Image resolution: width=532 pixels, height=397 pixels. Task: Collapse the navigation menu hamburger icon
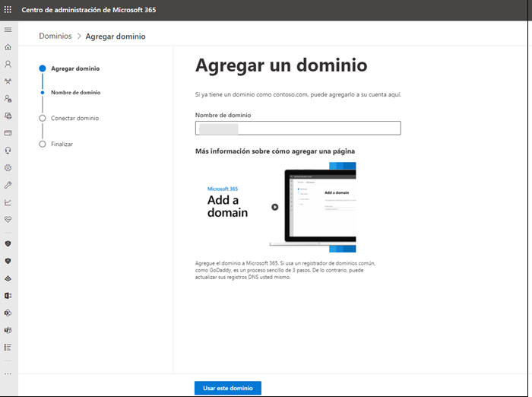click(8, 30)
